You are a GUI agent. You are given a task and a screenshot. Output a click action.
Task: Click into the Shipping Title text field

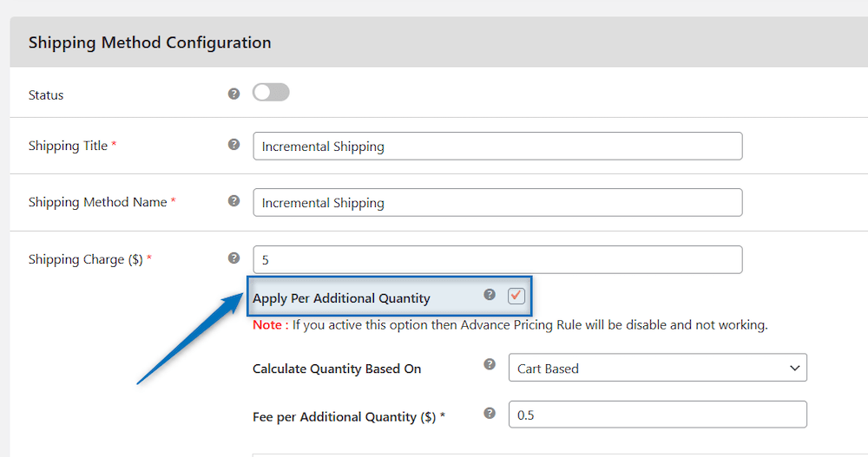click(497, 147)
